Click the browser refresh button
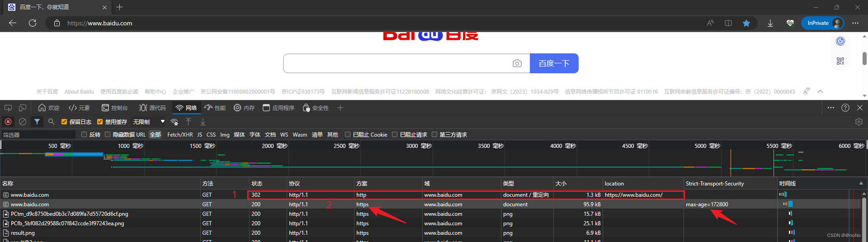 click(33, 23)
